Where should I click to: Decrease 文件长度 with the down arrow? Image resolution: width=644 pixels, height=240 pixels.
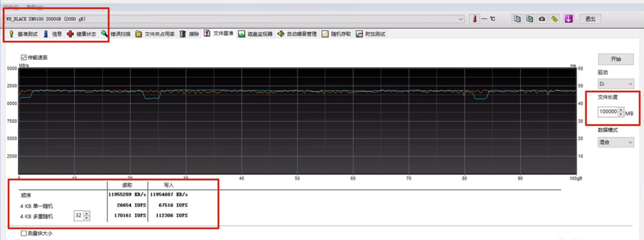pos(621,115)
